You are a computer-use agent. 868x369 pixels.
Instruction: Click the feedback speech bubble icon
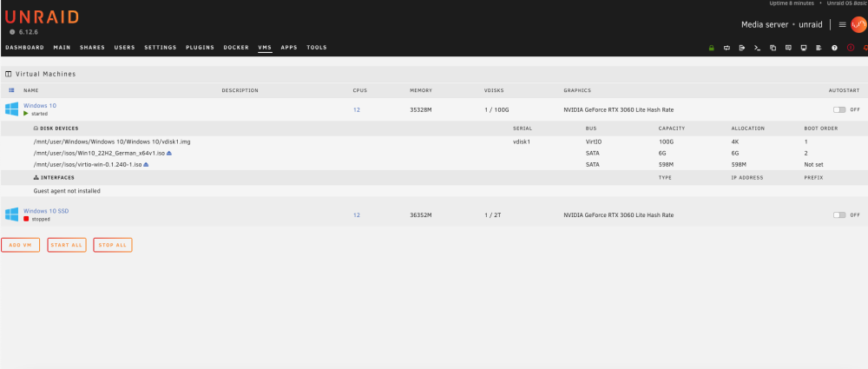coord(788,49)
